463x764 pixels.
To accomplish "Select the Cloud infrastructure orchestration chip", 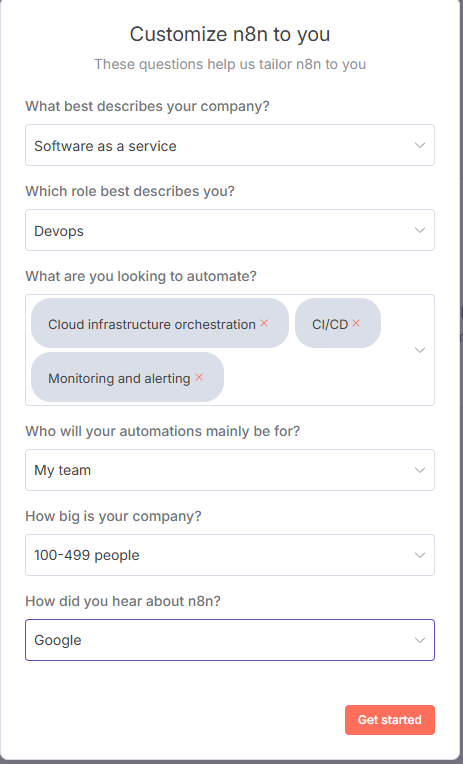I will click(152, 324).
